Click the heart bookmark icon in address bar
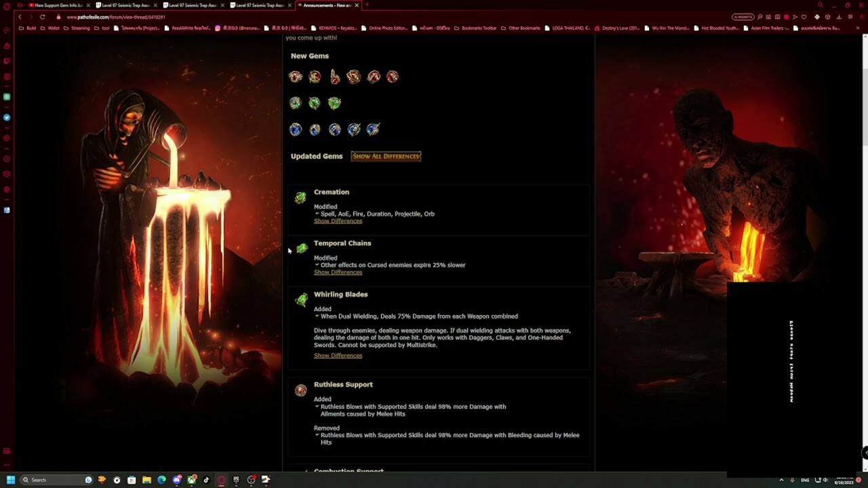 click(804, 17)
